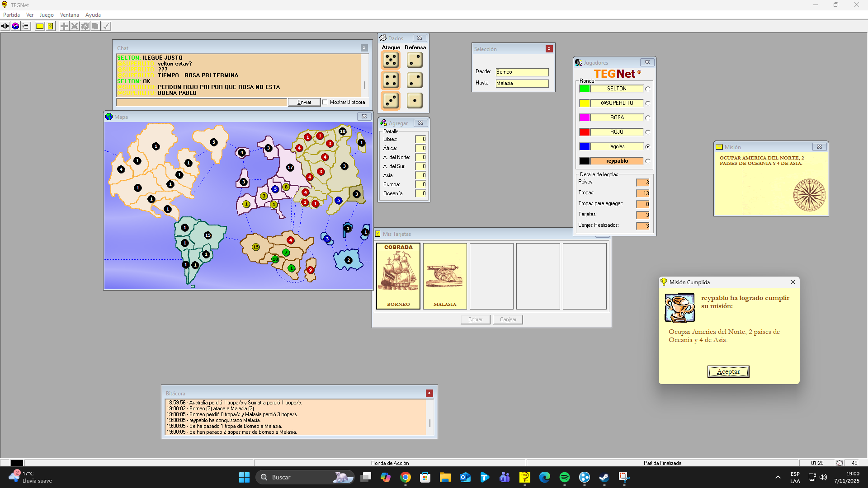Click the blue legolas color swatch
Viewport: 868px width, 488px height.
[x=585, y=146]
